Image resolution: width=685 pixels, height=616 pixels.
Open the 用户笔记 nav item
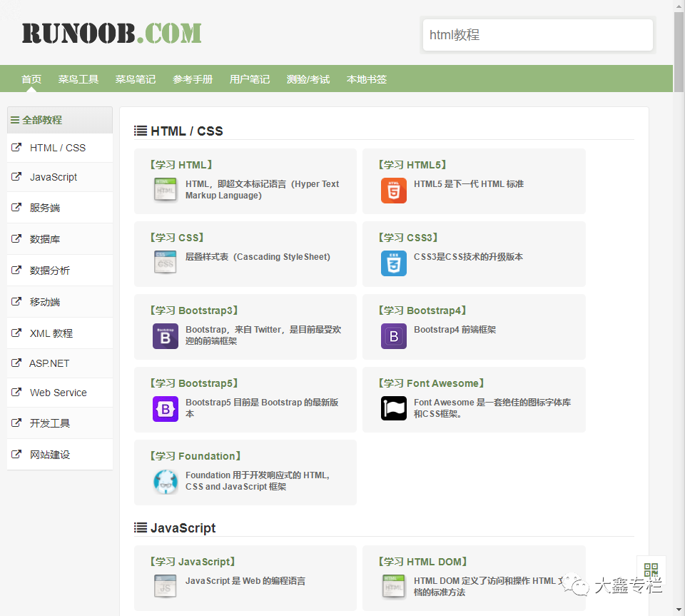(250, 79)
